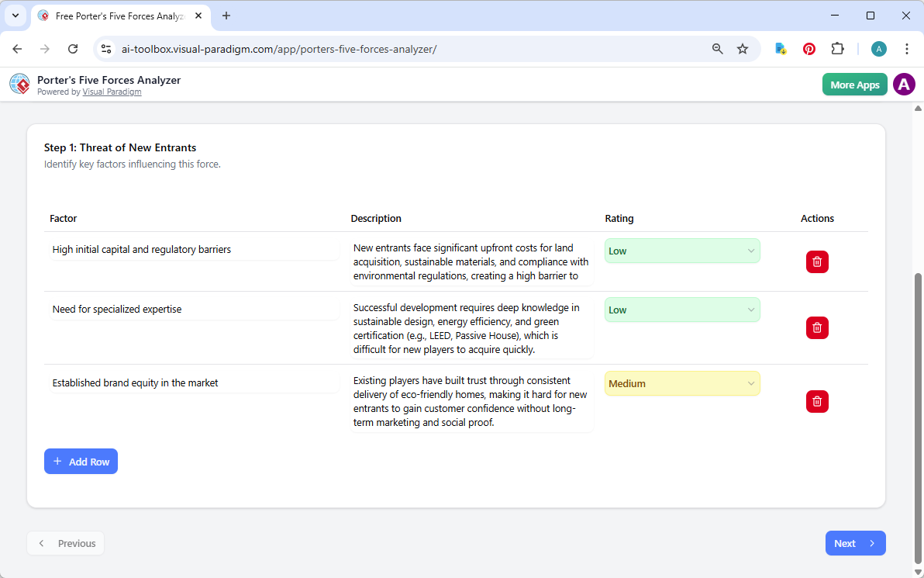924x578 pixels.
Task: Delete the High initial capital row
Action: click(817, 262)
